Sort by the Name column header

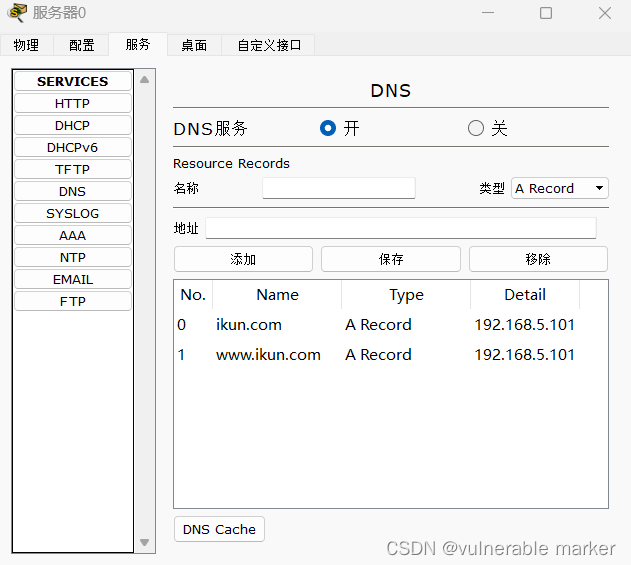click(277, 295)
